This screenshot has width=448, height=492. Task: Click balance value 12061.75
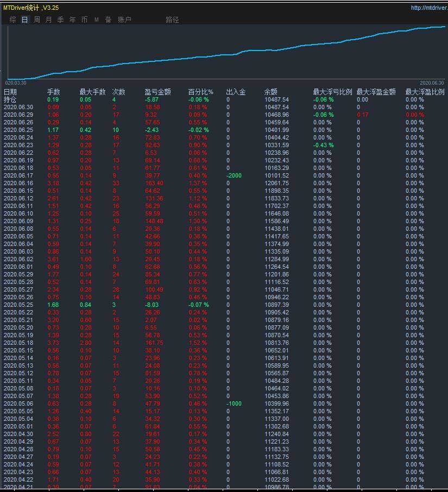[x=277, y=183]
